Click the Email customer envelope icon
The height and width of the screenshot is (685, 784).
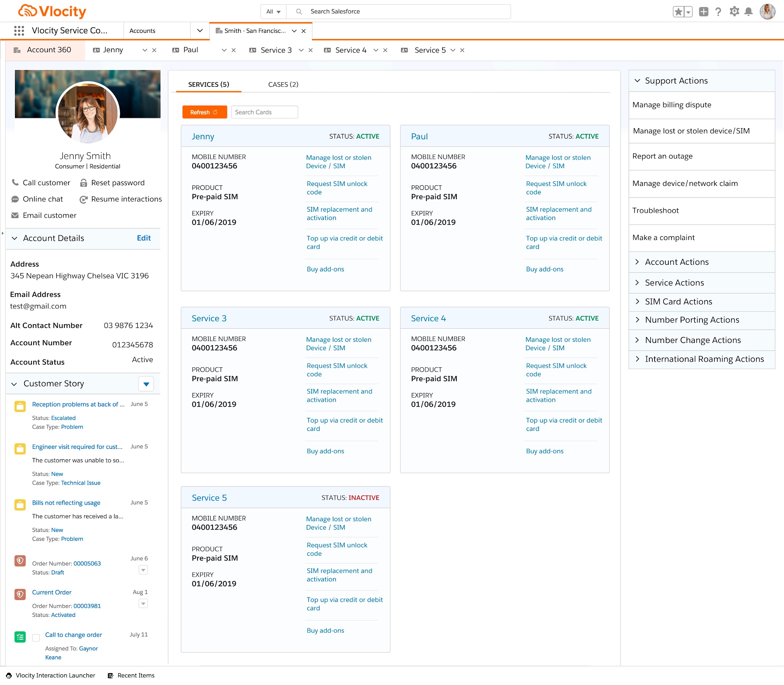point(15,215)
